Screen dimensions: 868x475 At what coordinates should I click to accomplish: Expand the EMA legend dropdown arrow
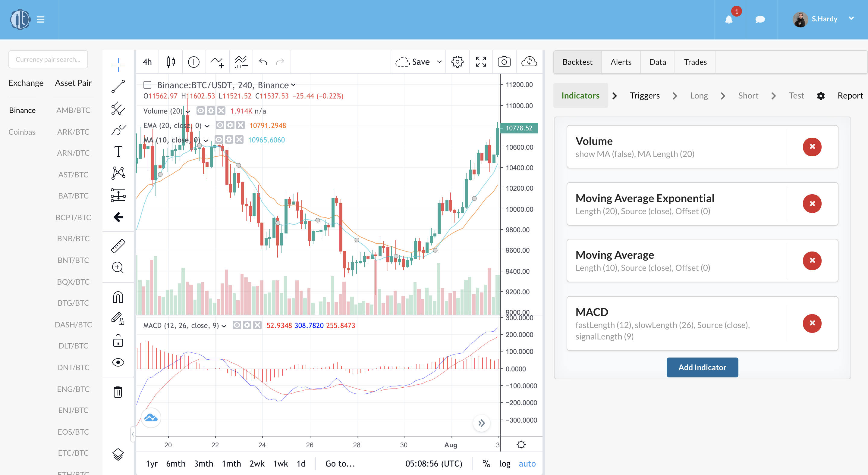[x=207, y=126]
